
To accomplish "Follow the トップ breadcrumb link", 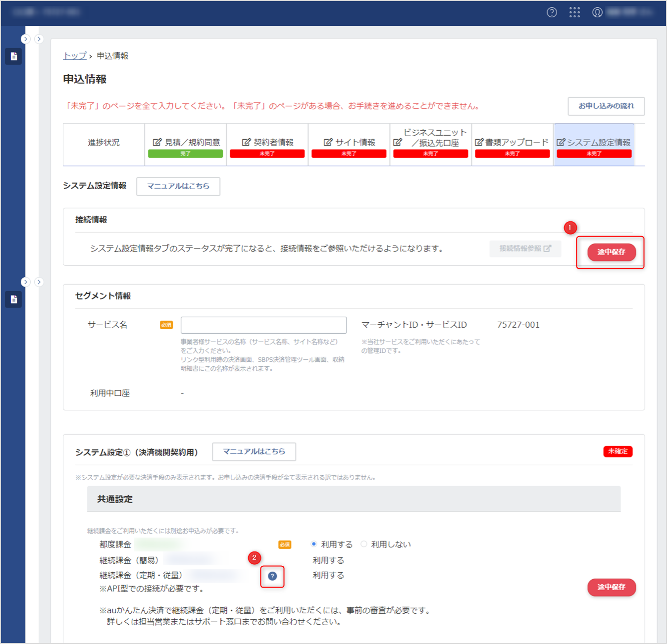I will (x=75, y=56).
